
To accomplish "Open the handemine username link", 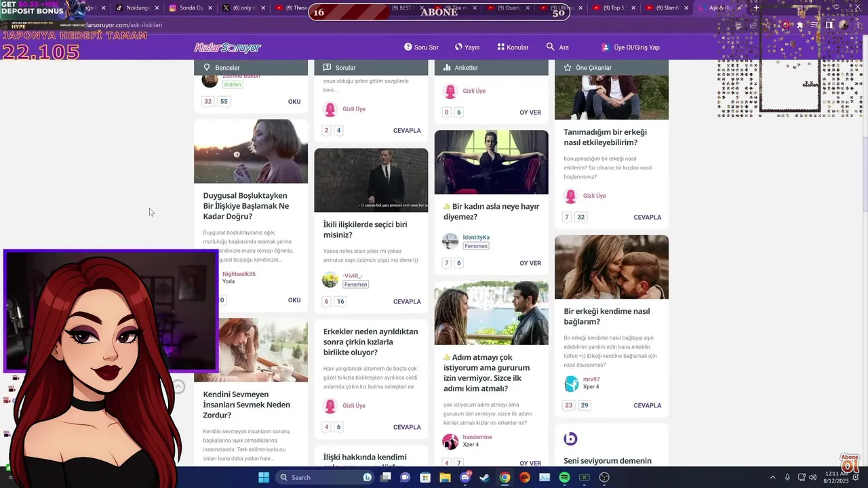I will 477,437.
